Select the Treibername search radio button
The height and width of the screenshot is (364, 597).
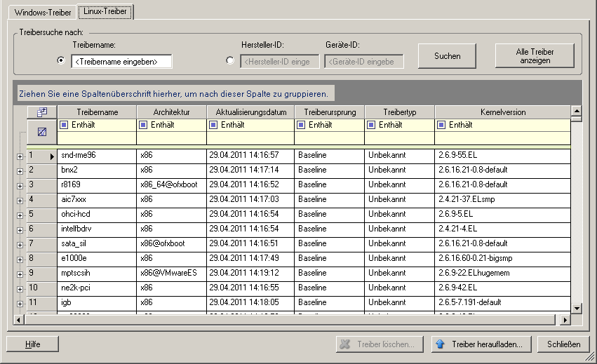(60, 61)
